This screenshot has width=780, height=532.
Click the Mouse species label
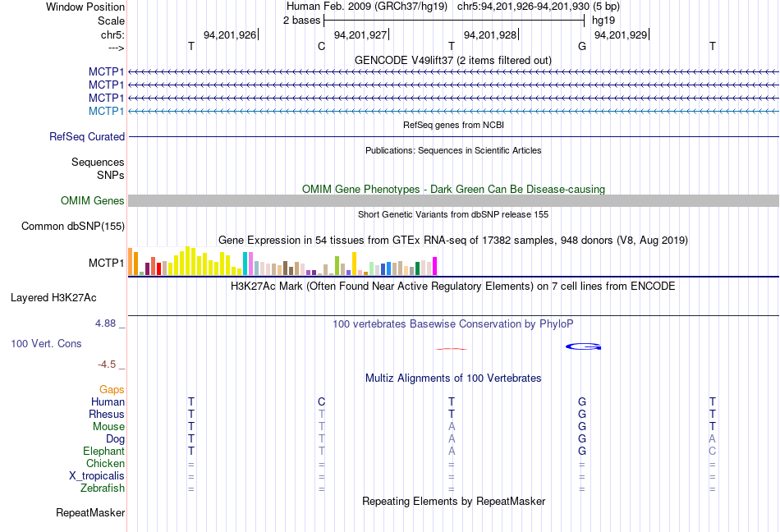108,427
